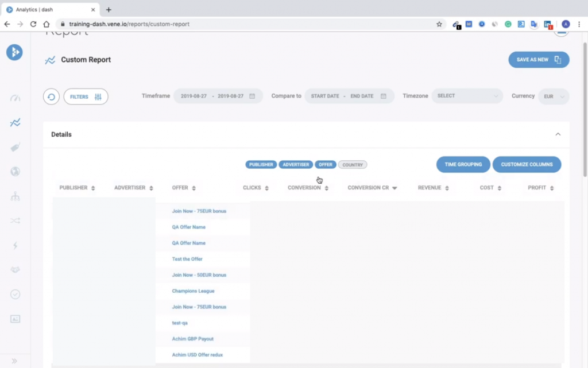Open the FILTERS button
588x368 pixels.
[x=86, y=96]
